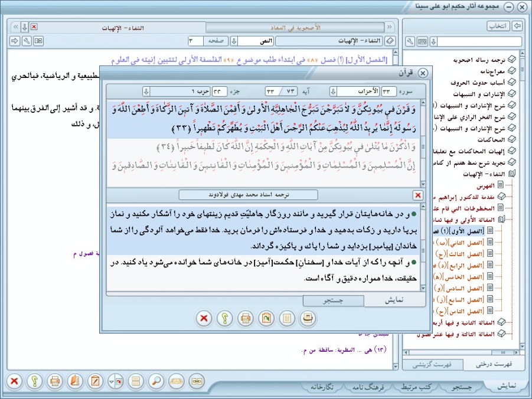Image resolution: width=532 pixels, height=399 pixels.
Task: Open the surah name dropdown showing الأحزاب
Action: (x=333, y=91)
